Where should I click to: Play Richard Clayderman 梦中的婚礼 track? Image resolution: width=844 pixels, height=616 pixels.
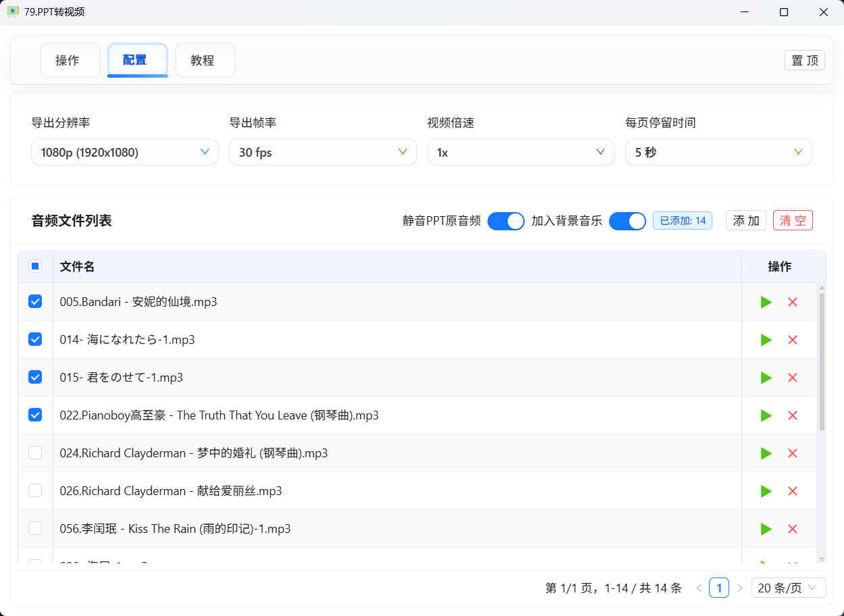coord(766,453)
